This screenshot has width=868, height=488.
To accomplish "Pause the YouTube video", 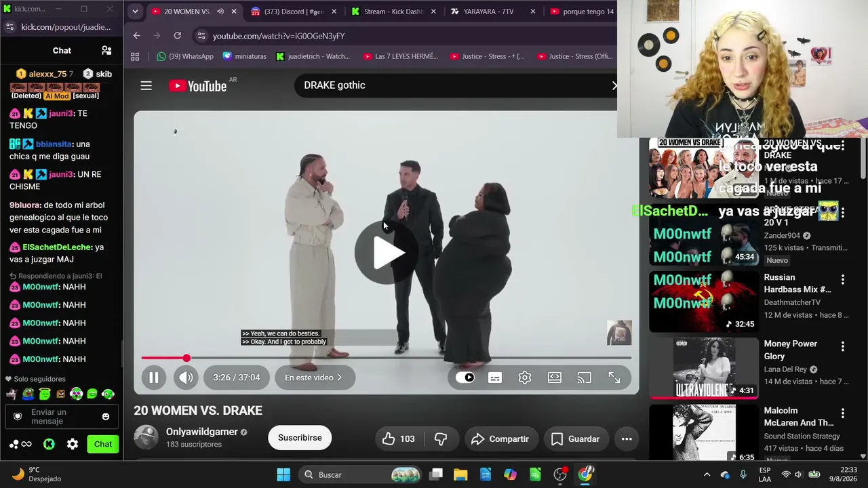I will (x=154, y=378).
